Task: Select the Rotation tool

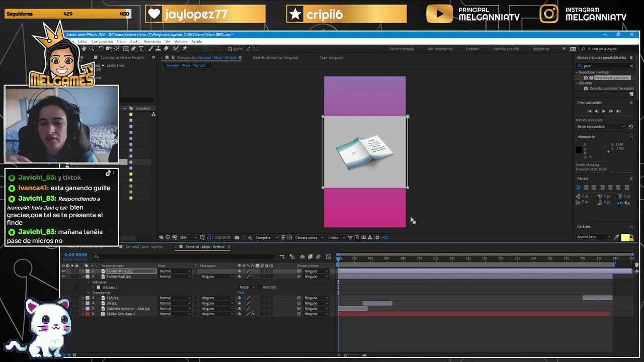Action: coord(101,49)
